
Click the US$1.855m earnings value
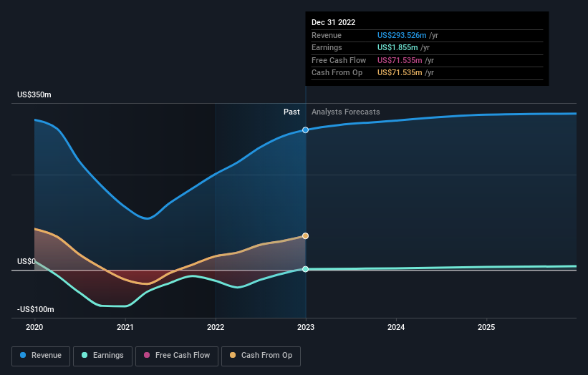point(397,47)
